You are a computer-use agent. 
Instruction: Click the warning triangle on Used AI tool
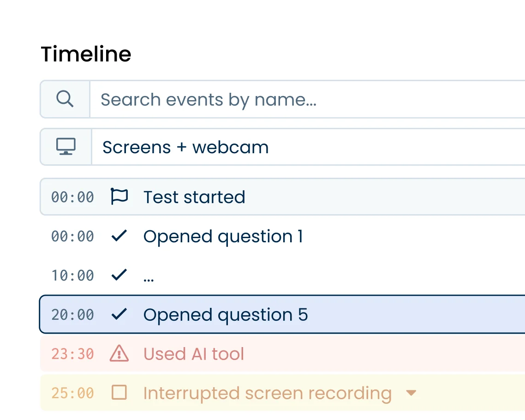[119, 354]
